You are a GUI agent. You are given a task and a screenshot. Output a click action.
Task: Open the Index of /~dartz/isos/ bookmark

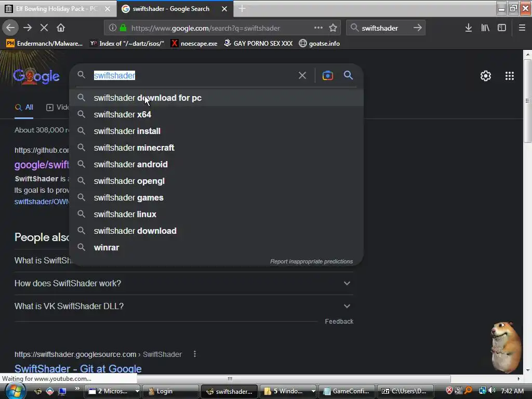coord(127,44)
